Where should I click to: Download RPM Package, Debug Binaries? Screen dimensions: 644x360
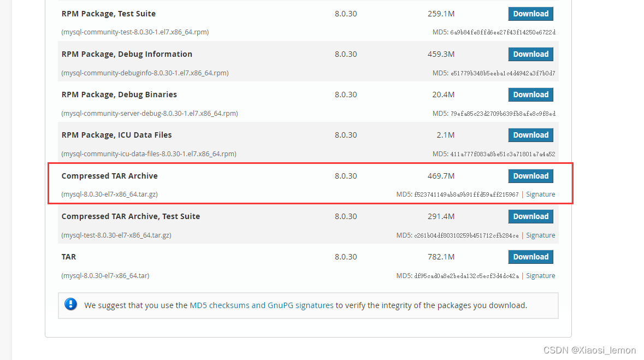coord(530,95)
